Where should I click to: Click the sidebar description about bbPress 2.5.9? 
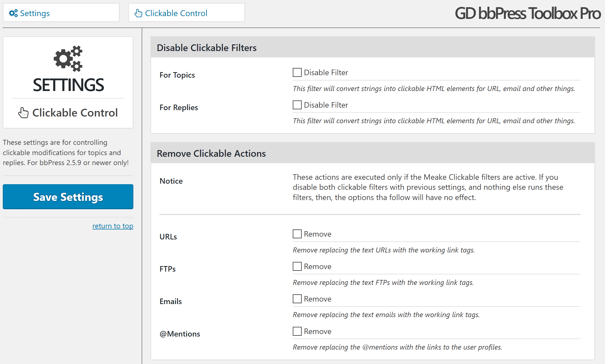66,153
